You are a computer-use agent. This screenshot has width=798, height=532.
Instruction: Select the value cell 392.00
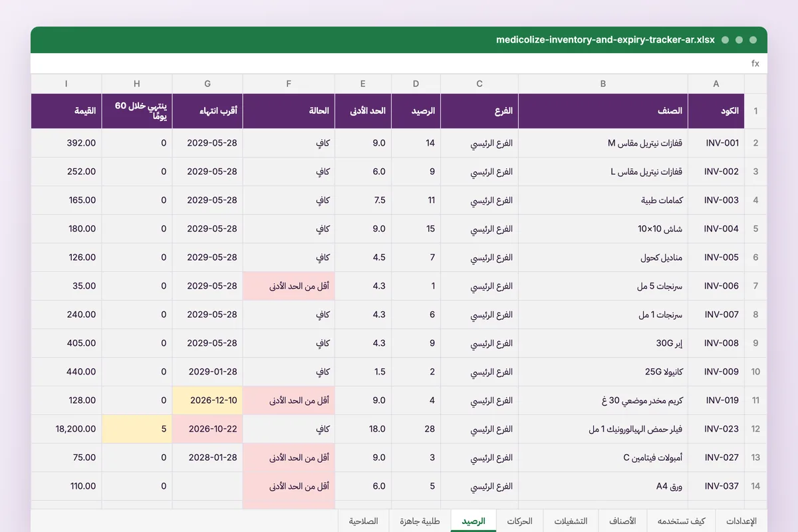(x=66, y=143)
